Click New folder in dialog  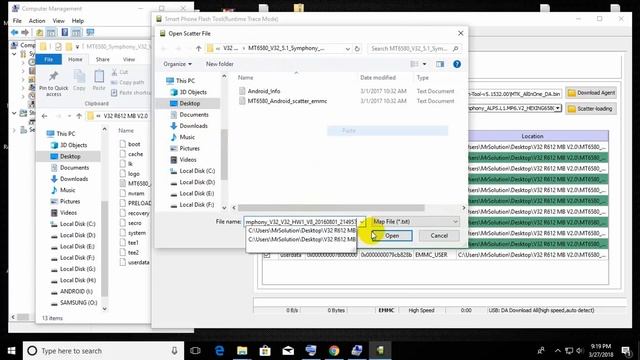220,64
